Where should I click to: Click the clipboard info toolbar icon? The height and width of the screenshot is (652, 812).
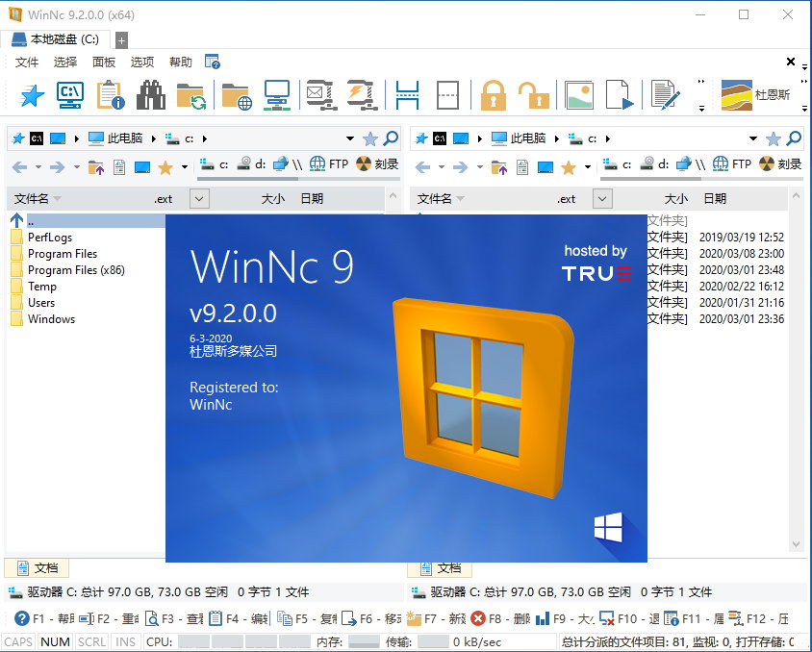(x=111, y=95)
